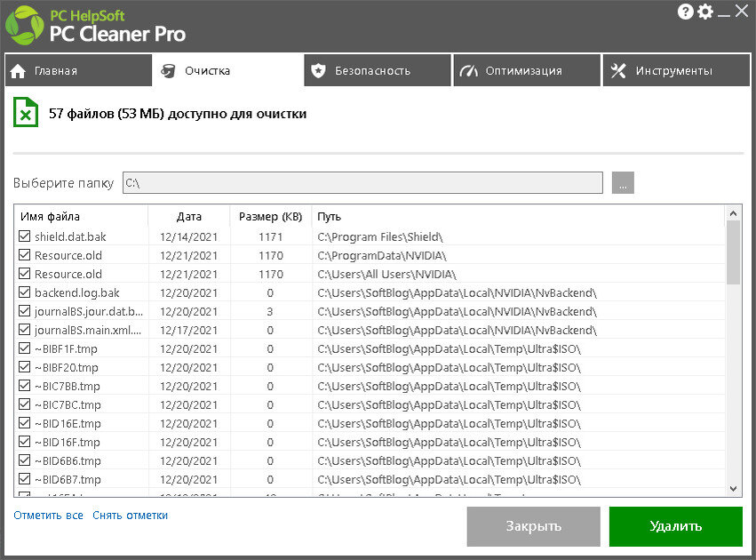Click date 12/14/2021

coord(189,236)
